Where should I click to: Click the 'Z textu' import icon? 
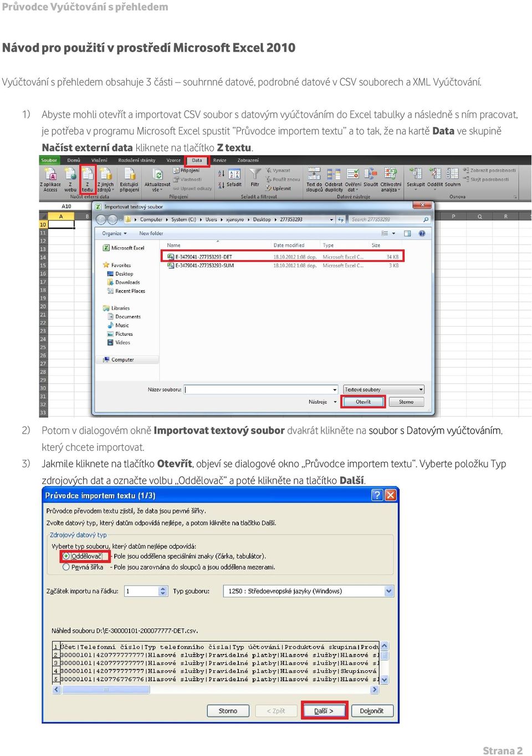pos(88,179)
